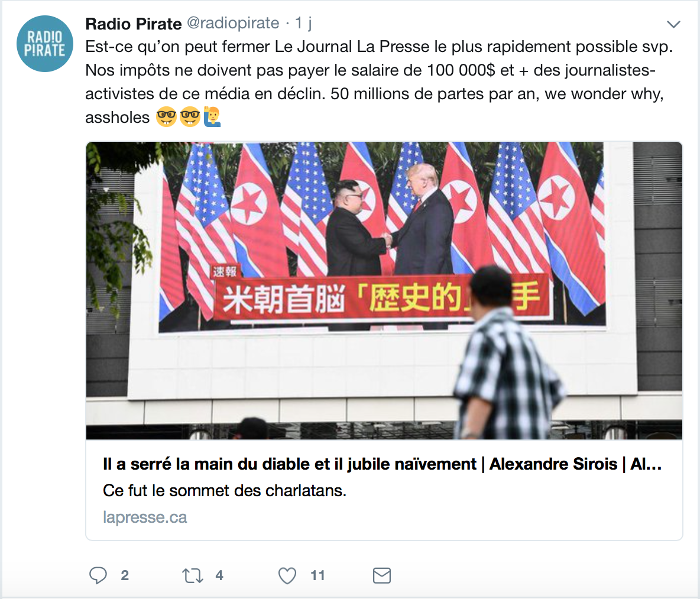The width and height of the screenshot is (700, 599).
Task: Click the 'Ce fut le sommet des charlatans' description
Action: point(225,491)
